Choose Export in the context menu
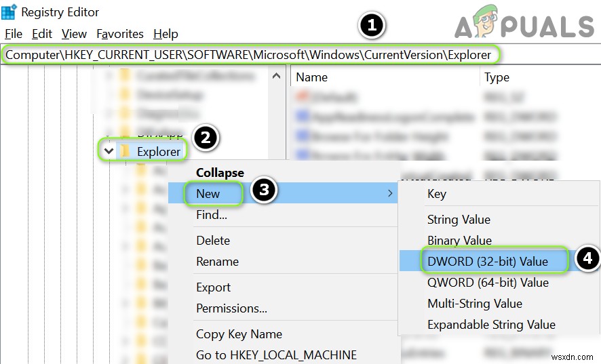601x364 pixels. [214, 287]
